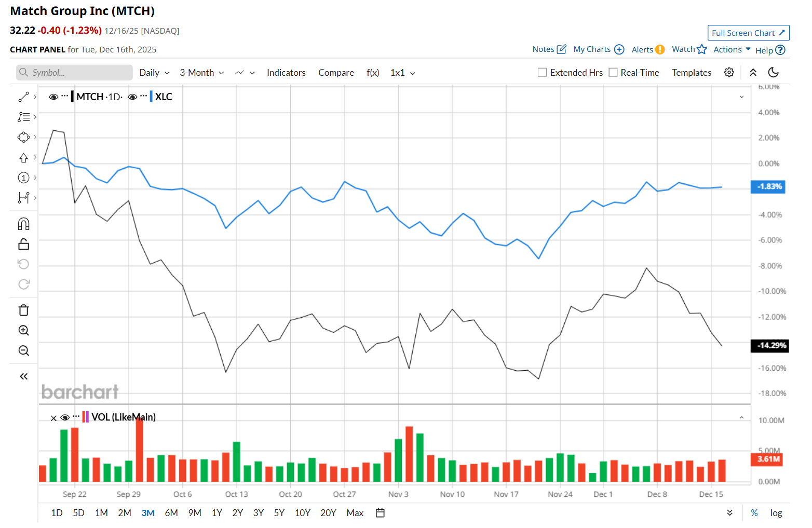Select the 1Y time range
Viewport: 812px width, 528px height.
click(217, 513)
